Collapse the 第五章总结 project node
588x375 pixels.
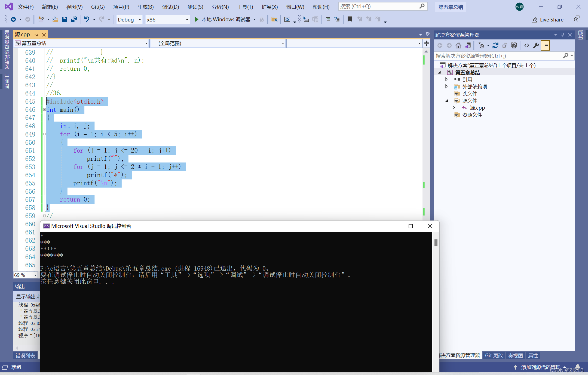coord(439,72)
